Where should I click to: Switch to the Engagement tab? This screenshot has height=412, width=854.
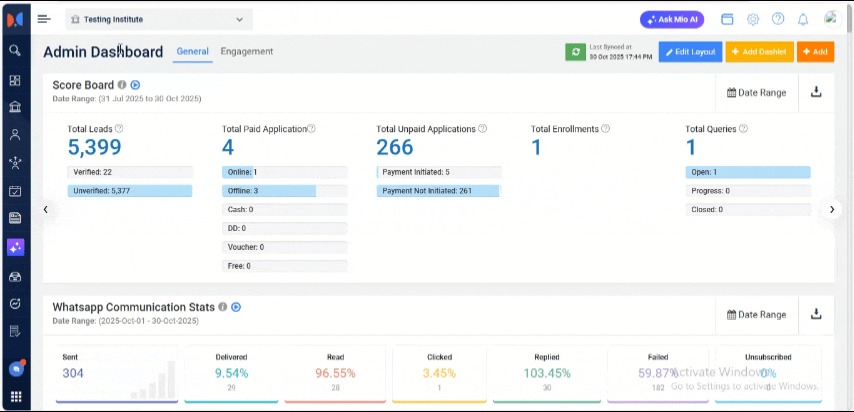click(246, 51)
